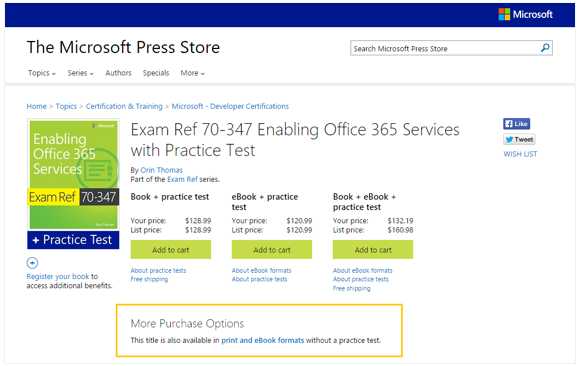The width and height of the screenshot is (580, 366).
Task: Go to the Authors page
Action: click(118, 73)
